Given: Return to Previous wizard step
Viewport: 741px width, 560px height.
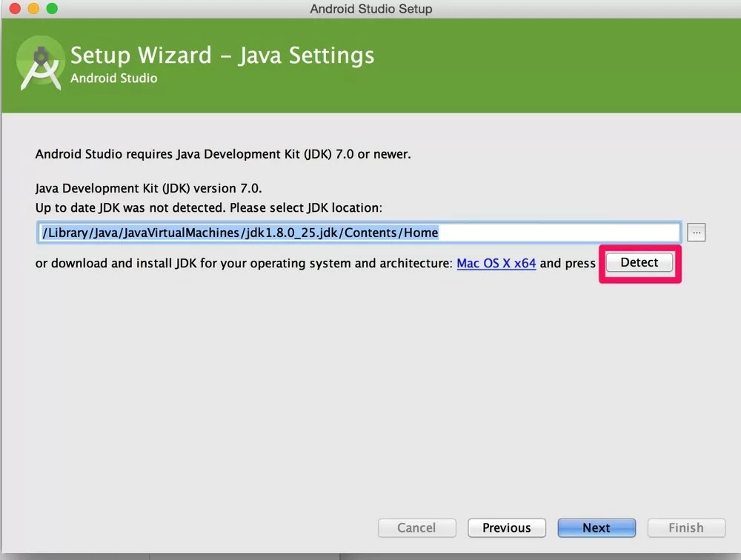Looking at the screenshot, I should point(507,528).
